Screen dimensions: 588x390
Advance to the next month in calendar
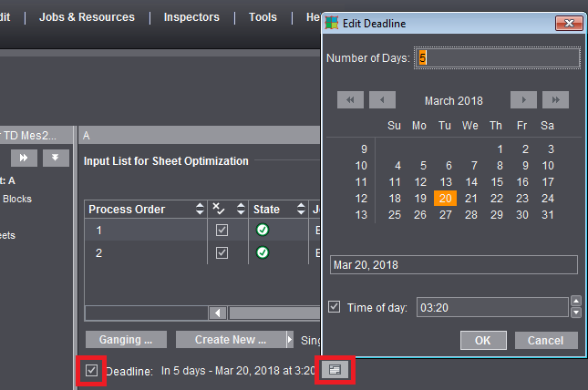(523, 100)
